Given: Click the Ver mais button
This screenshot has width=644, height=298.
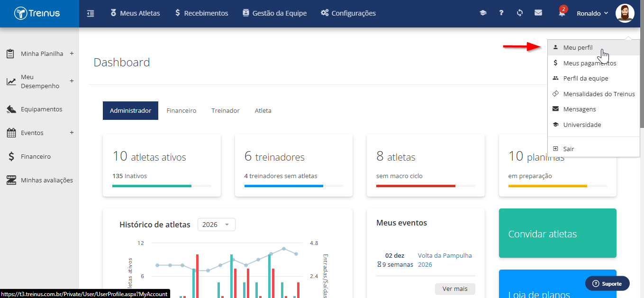Looking at the screenshot, I should (455, 289).
